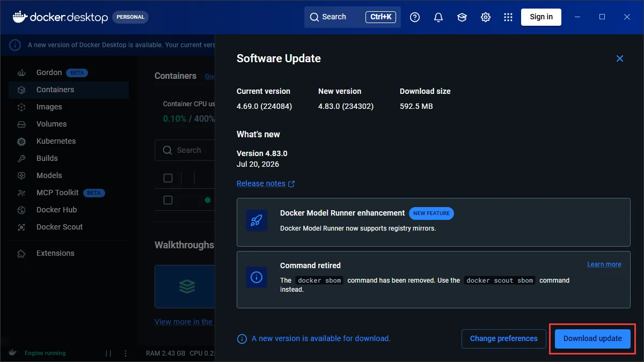Click the green running status dot
The width and height of the screenshot is (644, 362).
(x=207, y=200)
